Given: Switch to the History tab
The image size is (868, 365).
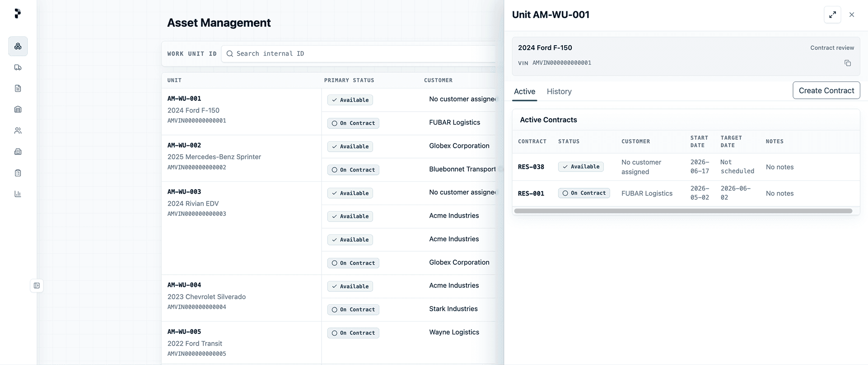Looking at the screenshot, I should (x=559, y=92).
